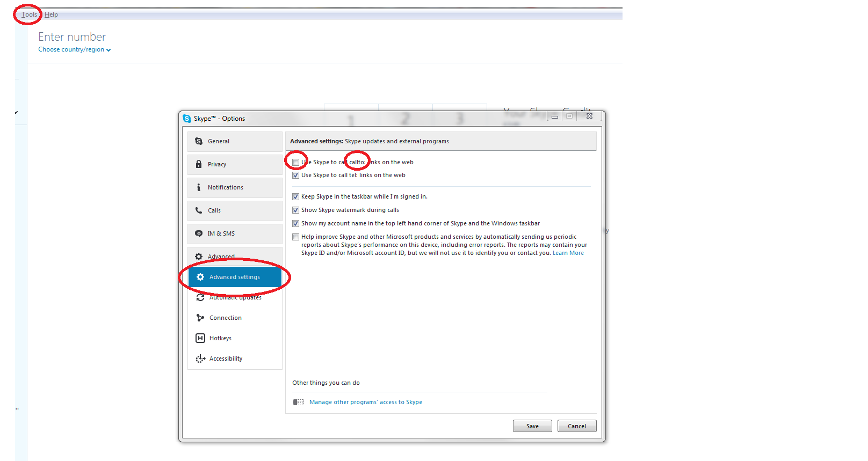Image resolution: width=868 pixels, height=461 pixels.
Task: Open the IM & SMS section
Action: click(235, 233)
